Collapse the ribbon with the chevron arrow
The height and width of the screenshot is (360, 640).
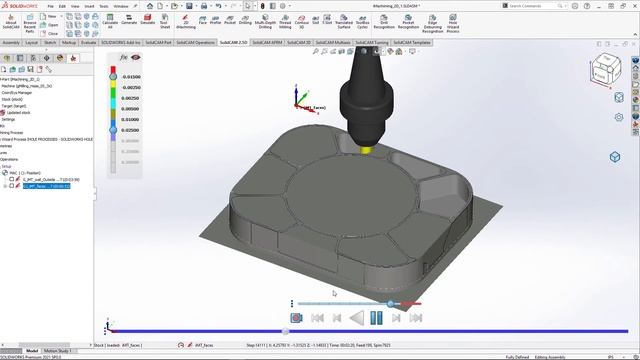coord(635,34)
